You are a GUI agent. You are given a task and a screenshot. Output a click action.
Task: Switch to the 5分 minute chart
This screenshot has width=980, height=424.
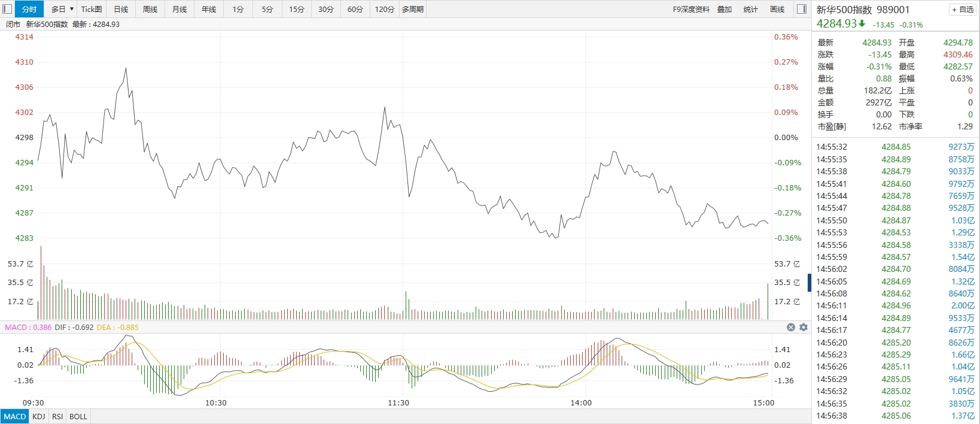(267, 9)
